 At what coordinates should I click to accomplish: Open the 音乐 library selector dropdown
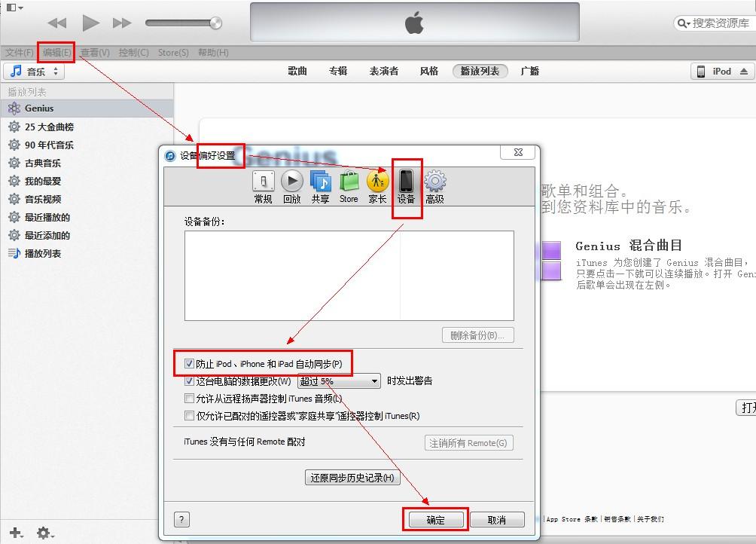point(34,72)
